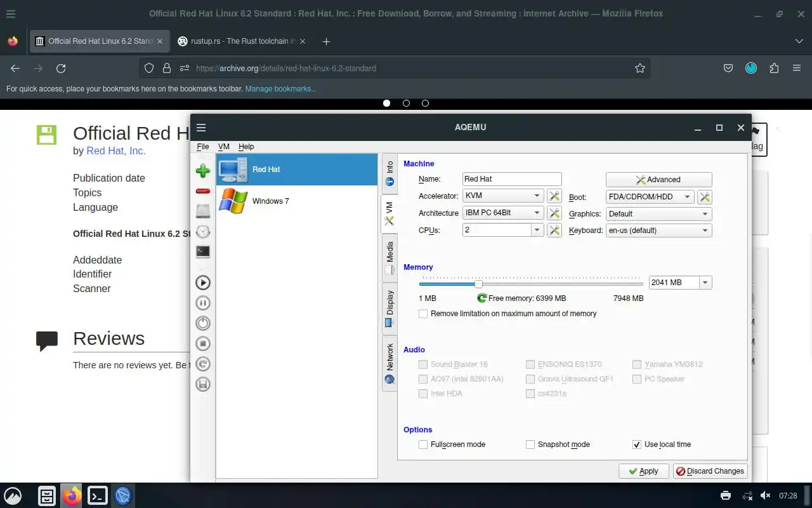This screenshot has width=812, height=508.
Task: Open a new Firefox tab with plus button
Action: [x=326, y=41]
